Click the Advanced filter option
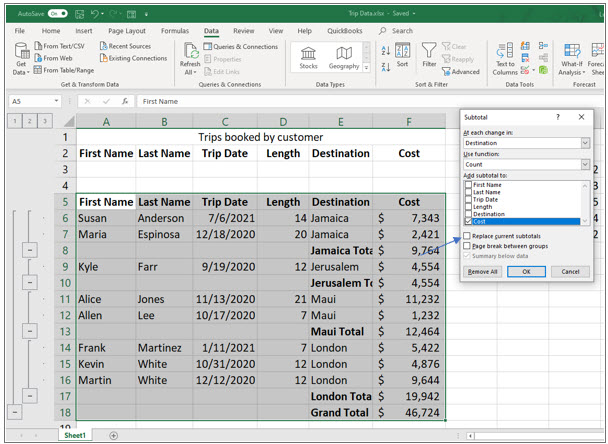 (x=461, y=72)
